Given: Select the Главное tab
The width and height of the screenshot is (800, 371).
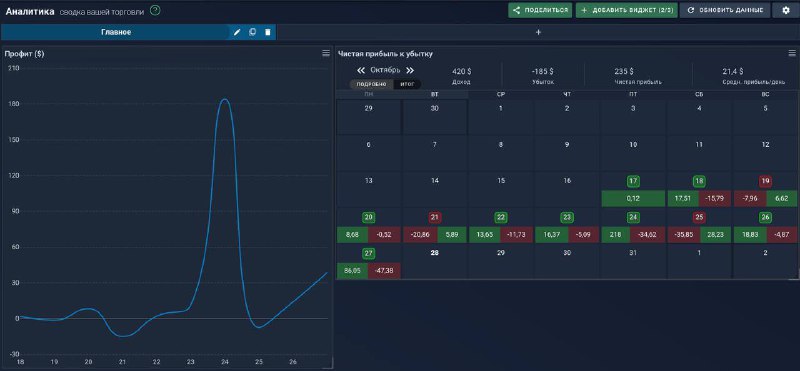Looking at the screenshot, I should [x=116, y=32].
